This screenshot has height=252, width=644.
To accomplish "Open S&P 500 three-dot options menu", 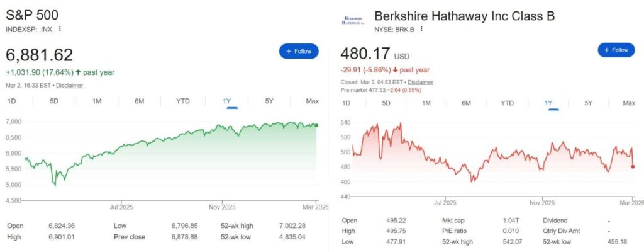I will pyautogui.click(x=60, y=29).
